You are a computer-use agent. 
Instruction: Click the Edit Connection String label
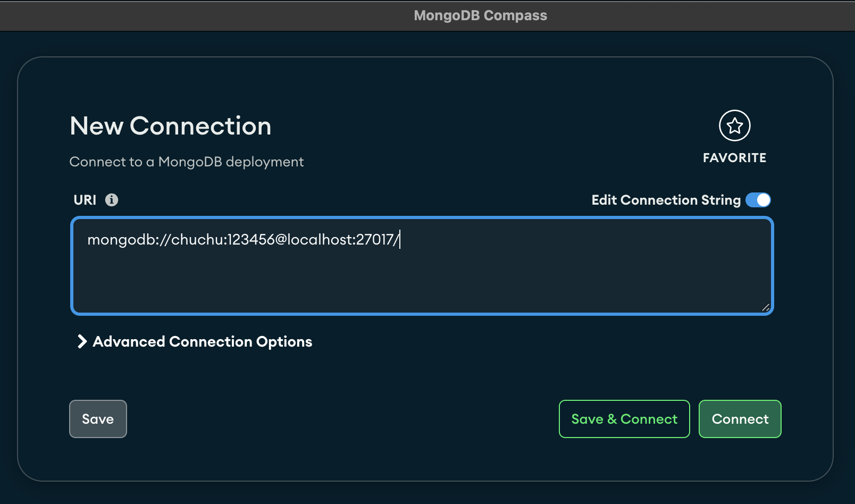coord(666,200)
